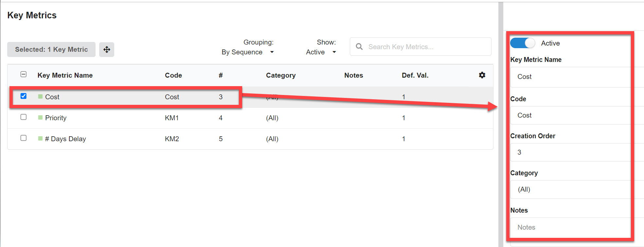Image resolution: width=644 pixels, height=247 pixels.
Task: Click into the Search Key Metrics field
Action: coord(420,47)
